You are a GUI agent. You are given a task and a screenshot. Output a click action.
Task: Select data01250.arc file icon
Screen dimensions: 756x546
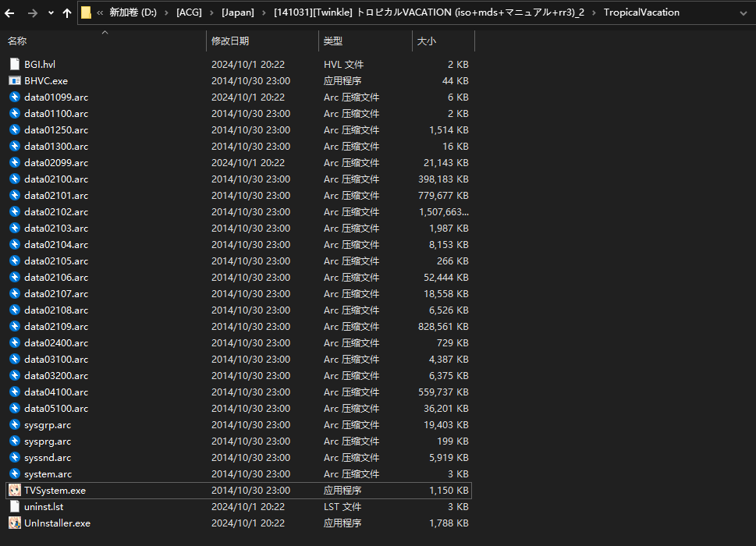pos(15,129)
